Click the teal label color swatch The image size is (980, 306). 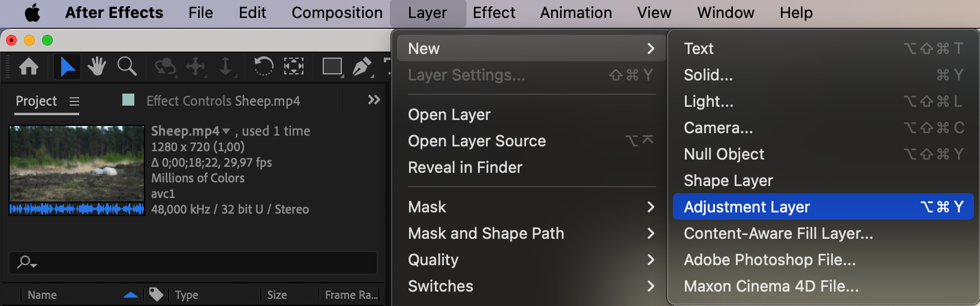pyautogui.click(x=128, y=100)
